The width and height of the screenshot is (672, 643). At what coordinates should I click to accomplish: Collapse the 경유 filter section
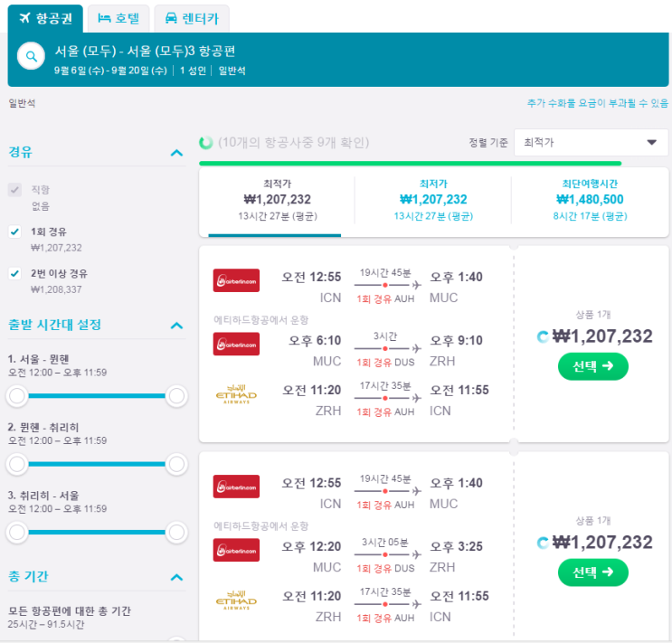click(176, 153)
